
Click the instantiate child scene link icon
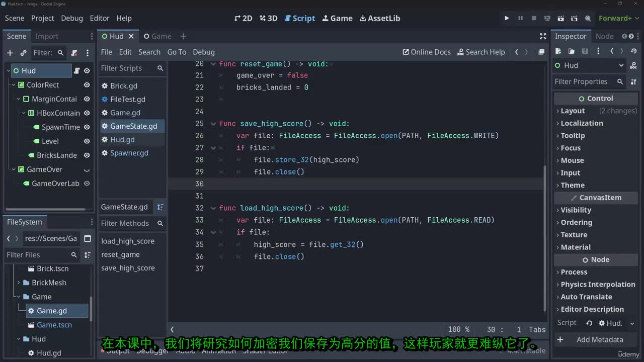click(23, 53)
